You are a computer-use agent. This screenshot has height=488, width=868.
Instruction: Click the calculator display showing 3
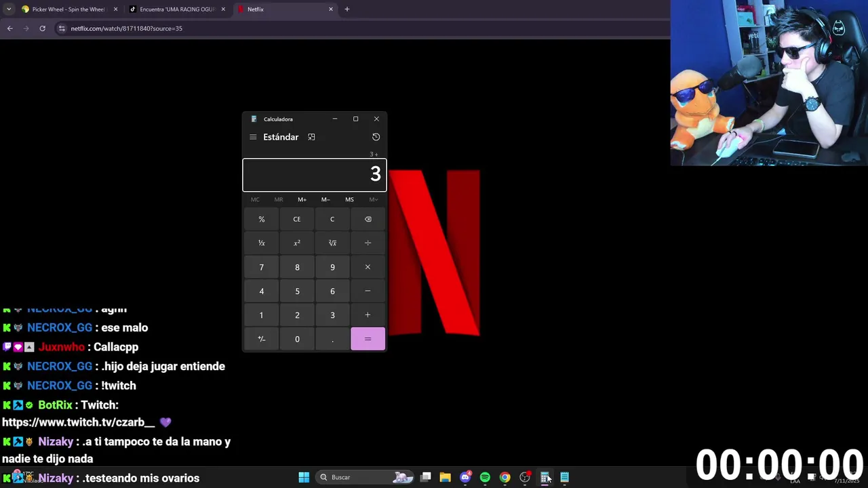(315, 175)
